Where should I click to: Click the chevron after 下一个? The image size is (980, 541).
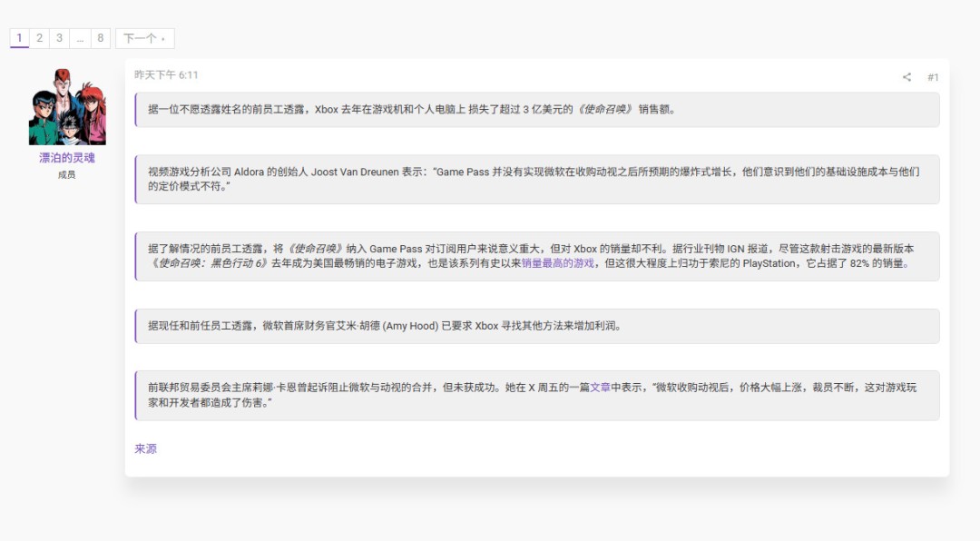(x=162, y=38)
